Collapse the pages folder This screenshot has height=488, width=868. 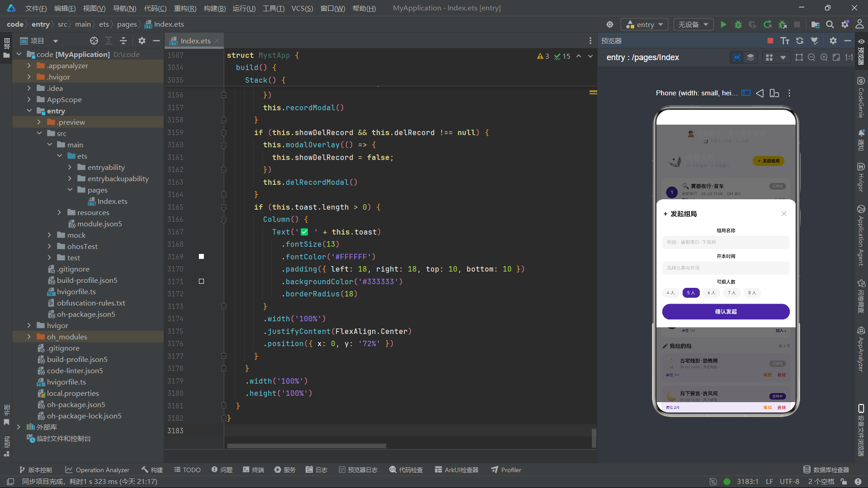pos(70,190)
